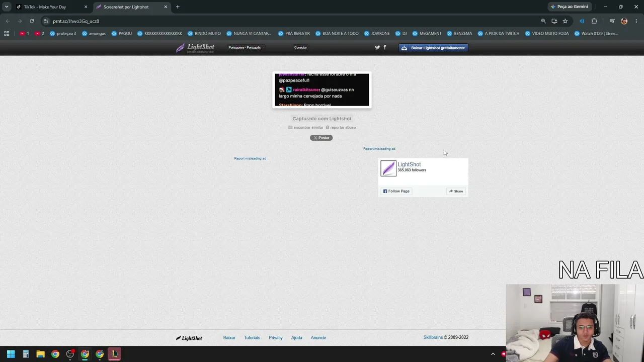Click the Capturado com Lightshot label

(x=322, y=119)
